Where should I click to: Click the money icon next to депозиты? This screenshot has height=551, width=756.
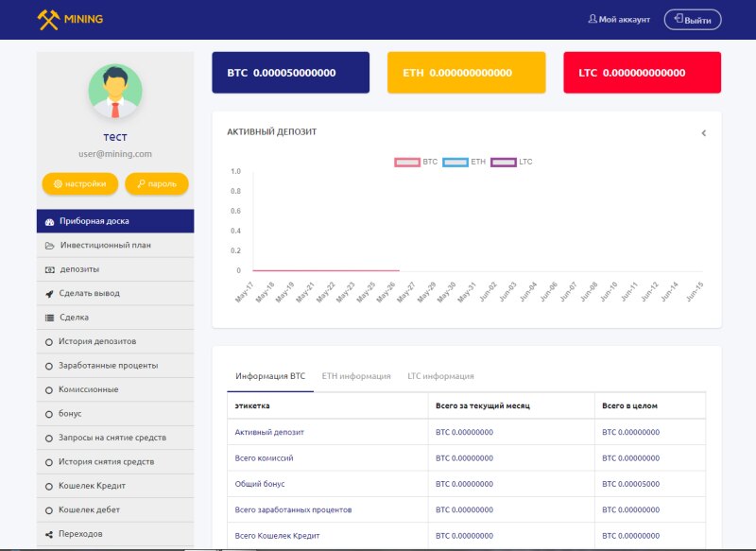point(49,269)
